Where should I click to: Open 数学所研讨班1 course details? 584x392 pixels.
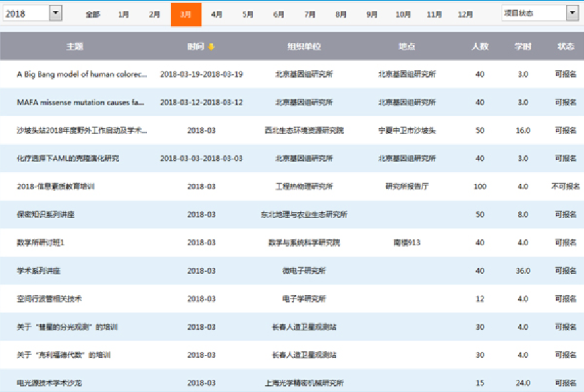41,243
